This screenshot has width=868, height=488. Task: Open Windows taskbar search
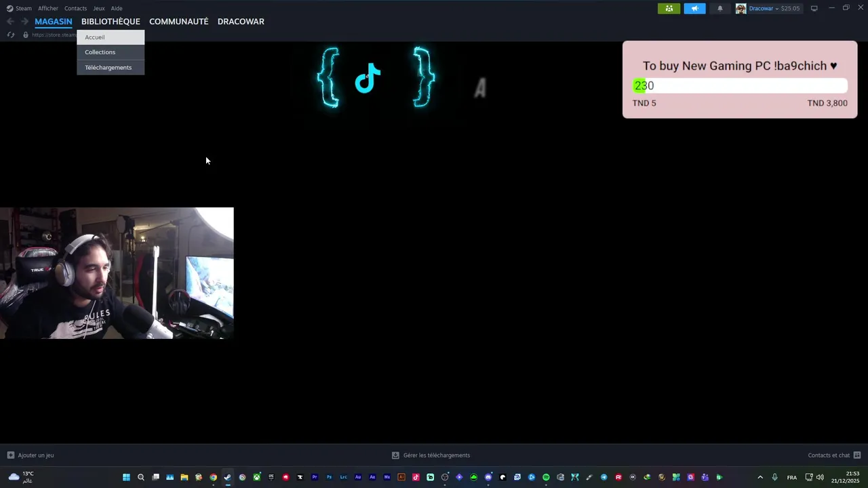coord(141,477)
